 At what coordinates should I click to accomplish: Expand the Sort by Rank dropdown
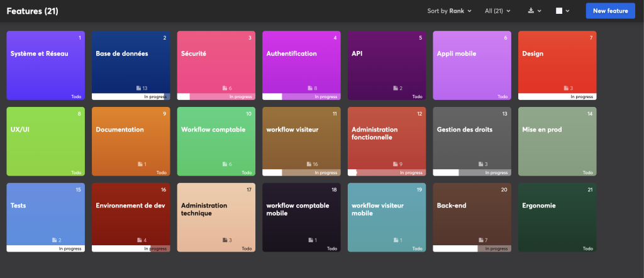coord(450,11)
